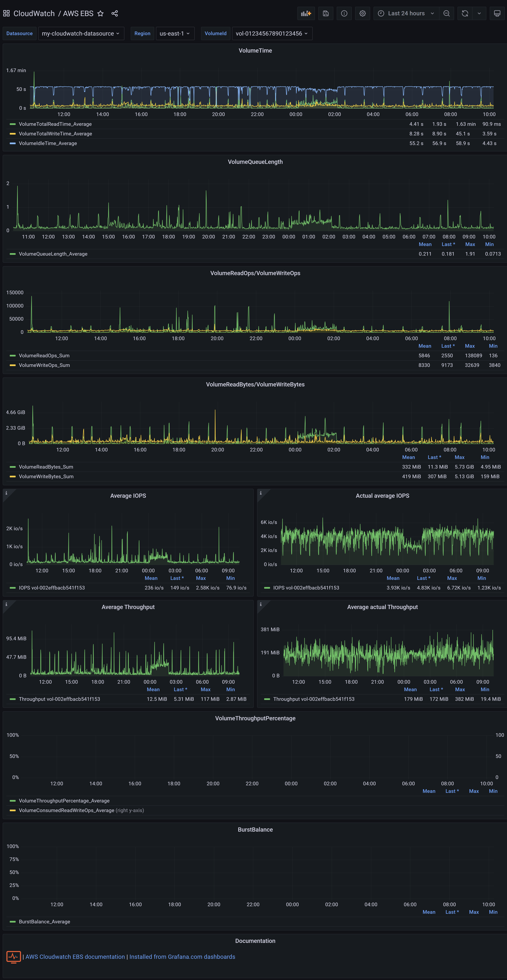Show info for Average IOPS panel
This screenshot has width=507, height=980.
(6, 493)
